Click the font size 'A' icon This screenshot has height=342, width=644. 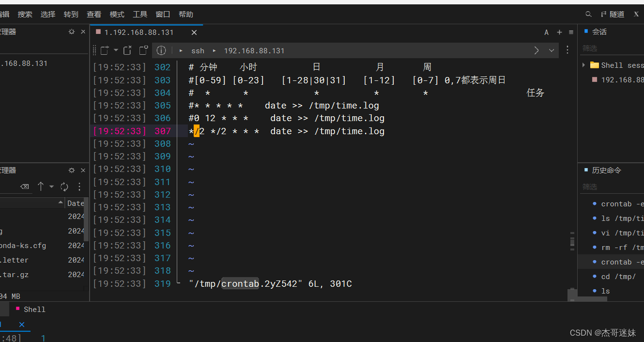tap(546, 32)
